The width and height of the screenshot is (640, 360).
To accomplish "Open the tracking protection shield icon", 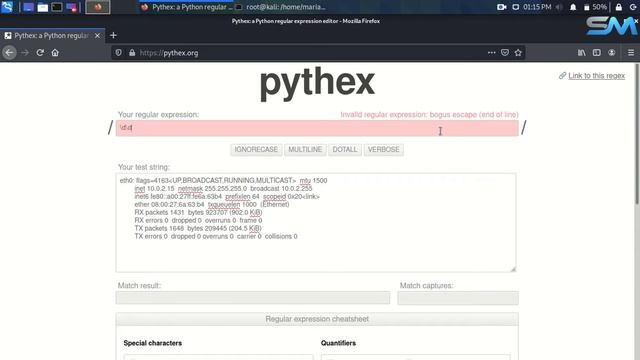I will click(x=118, y=53).
